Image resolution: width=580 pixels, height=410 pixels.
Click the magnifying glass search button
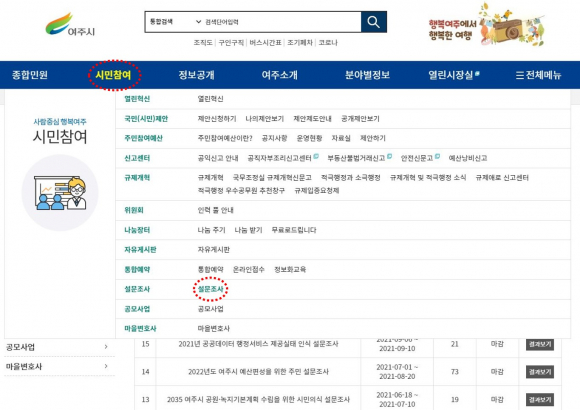tap(374, 22)
